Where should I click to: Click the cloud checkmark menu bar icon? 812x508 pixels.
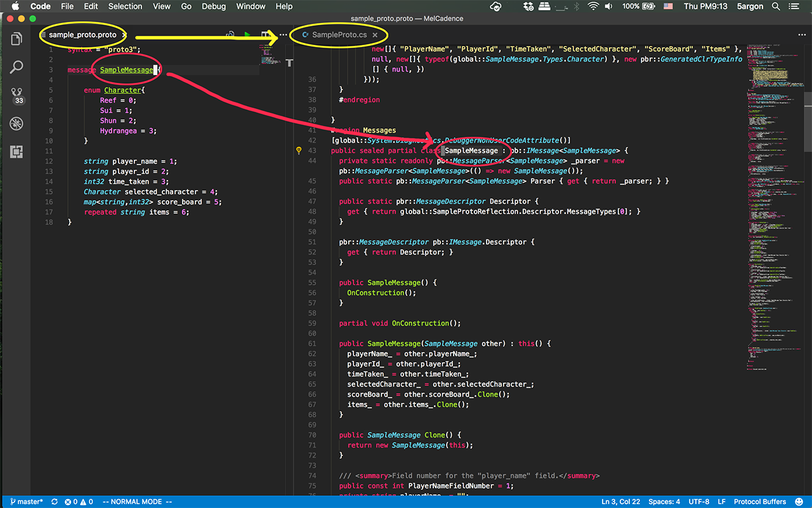pos(497,6)
